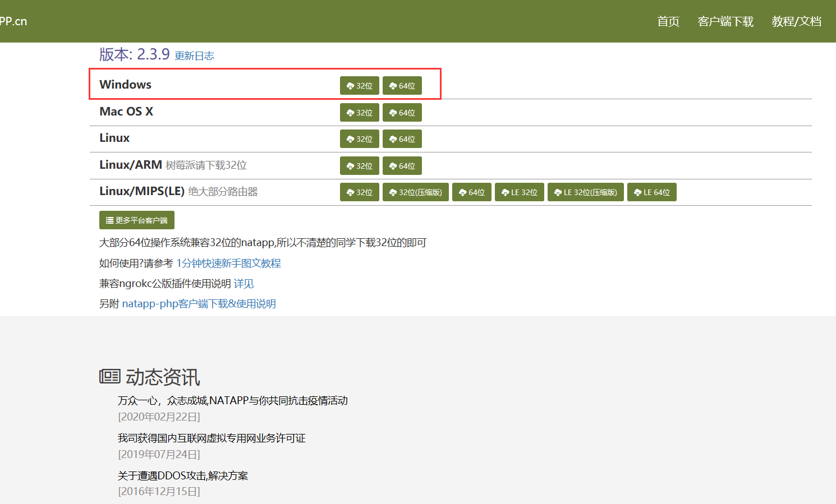This screenshot has height=504, width=836.
Task: Download the Windows 32位 client
Action: pos(359,85)
